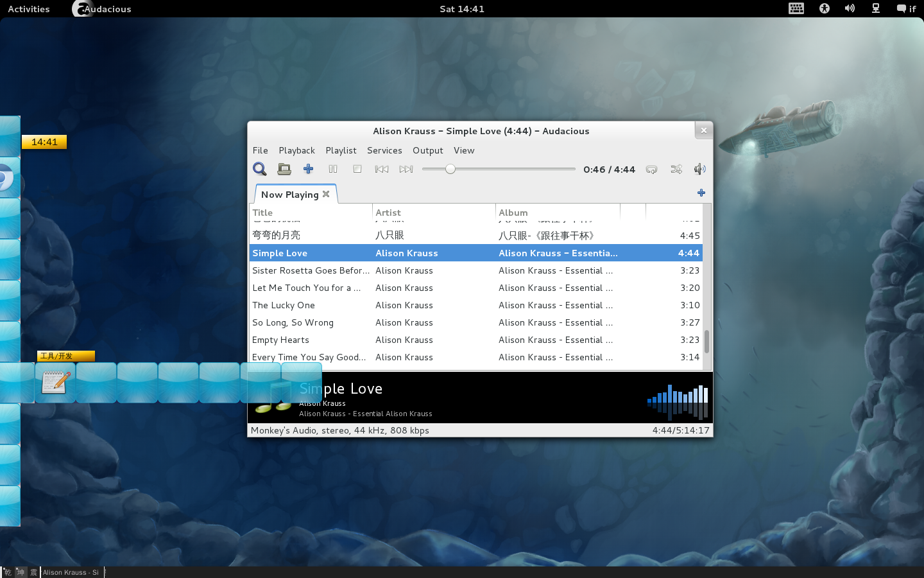924x578 pixels.
Task: Click the 3:10 duration cell
Action: 690,305
